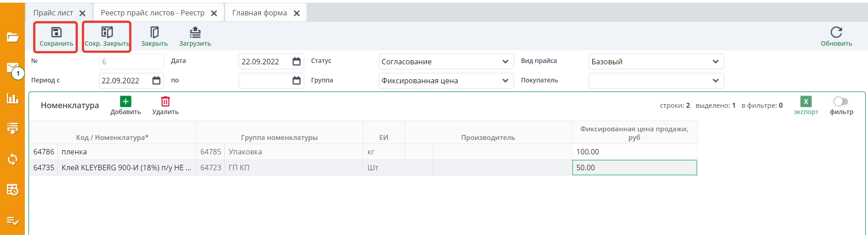This screenshot has width=868, height=235.
Task: Toggle the фильтр switch on
Action: click(x=841, y=101)
